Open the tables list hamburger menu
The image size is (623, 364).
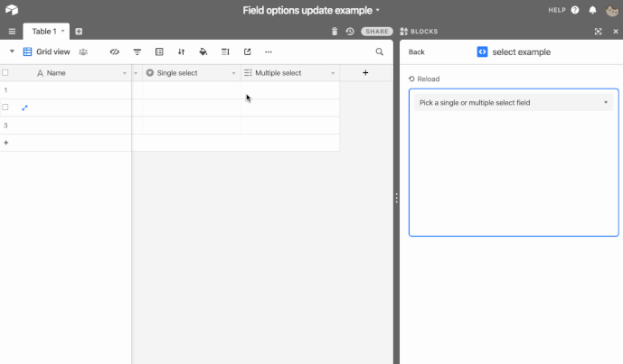click(12, 32)
